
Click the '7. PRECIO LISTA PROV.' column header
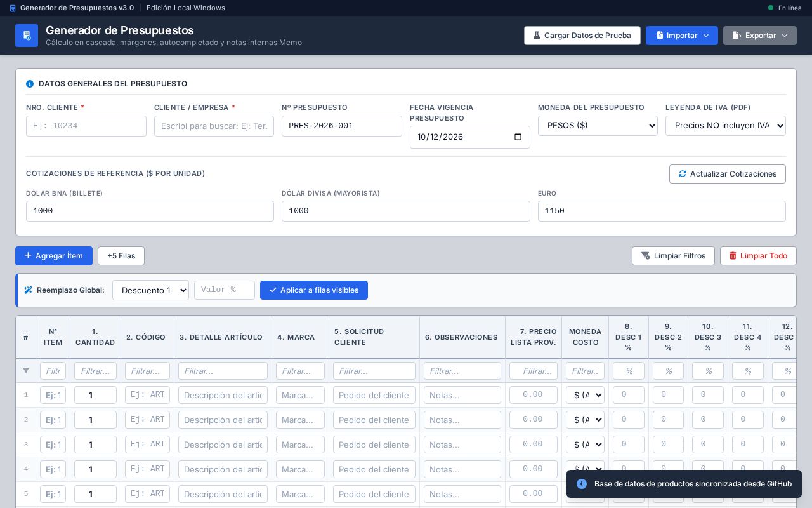534,337
